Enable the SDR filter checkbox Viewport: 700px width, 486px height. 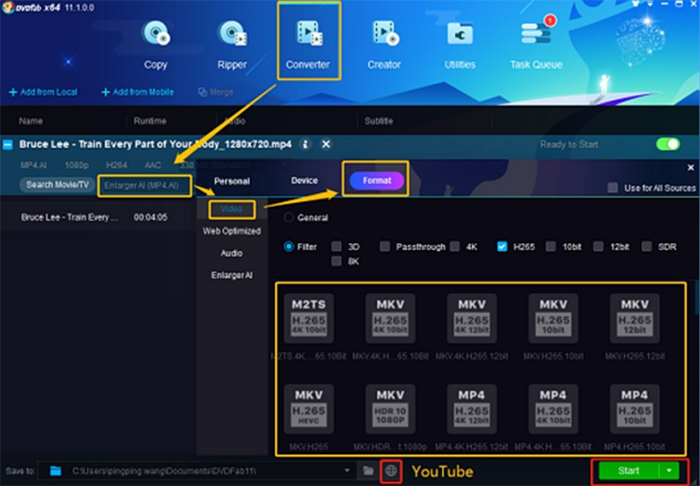[x=646, y=246]
